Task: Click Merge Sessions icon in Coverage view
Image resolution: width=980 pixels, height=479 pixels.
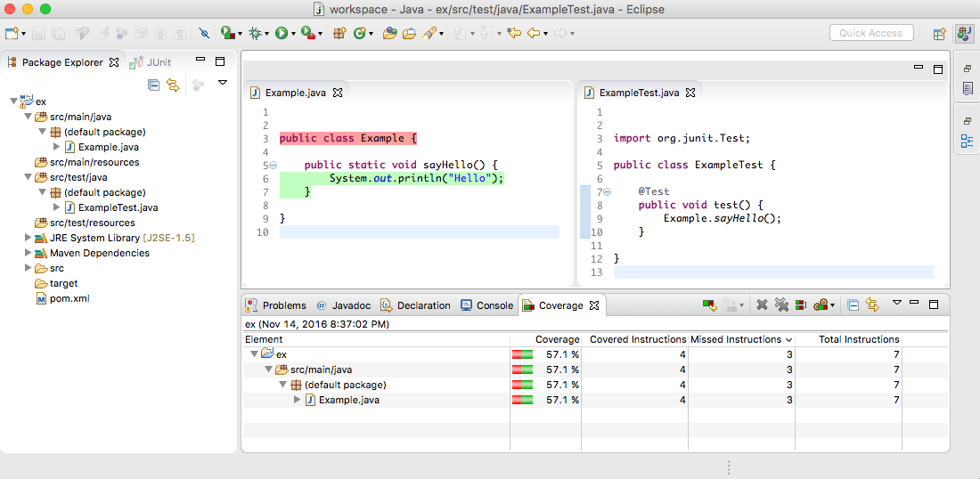Action: click(801, 305)
